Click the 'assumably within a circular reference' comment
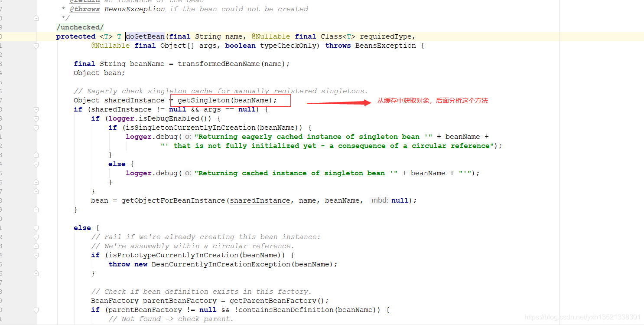The width and height of the screenshot is (644, 325). point(193,246)
